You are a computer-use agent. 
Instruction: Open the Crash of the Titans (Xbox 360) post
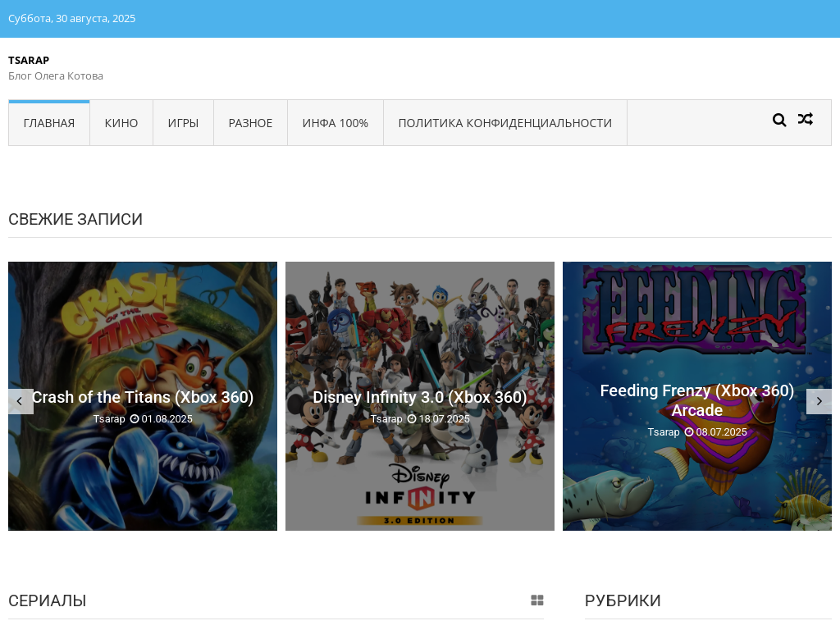point(143,397)
